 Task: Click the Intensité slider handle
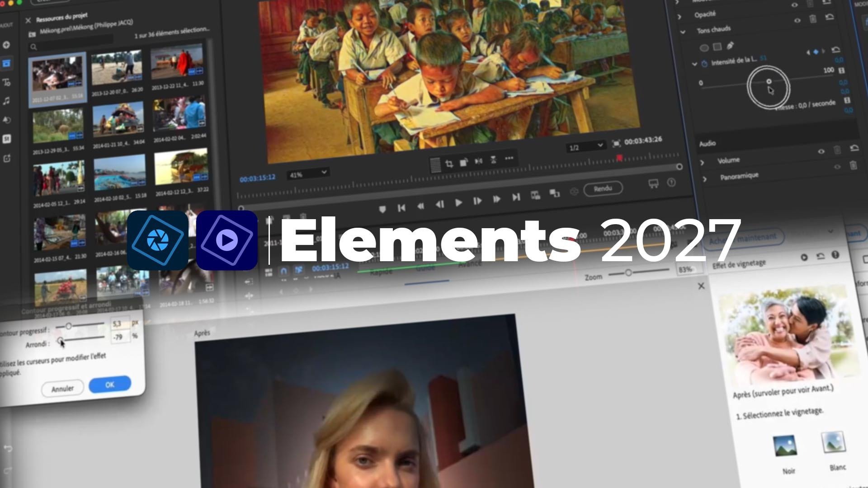coord(769,81)
